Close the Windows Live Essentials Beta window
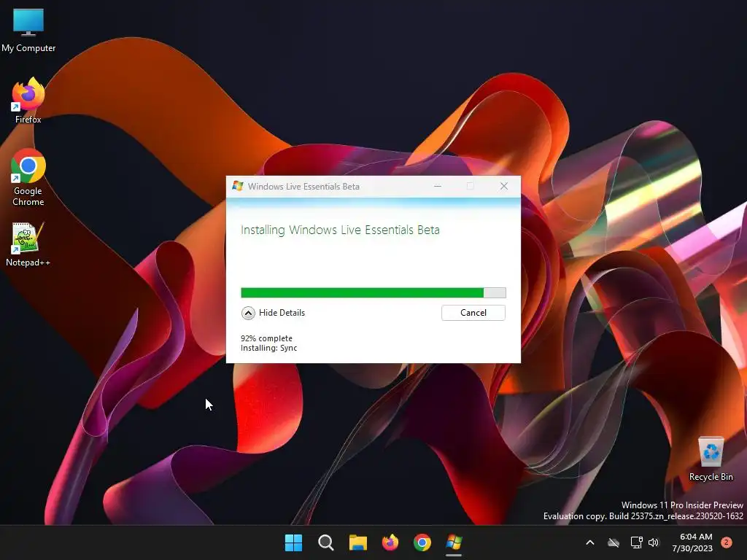 pos(504,186)
